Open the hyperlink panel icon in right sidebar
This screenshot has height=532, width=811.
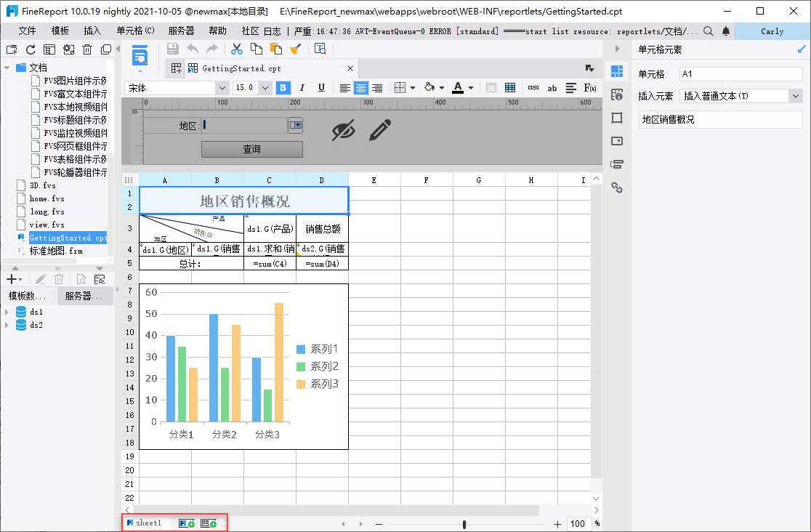617,188
